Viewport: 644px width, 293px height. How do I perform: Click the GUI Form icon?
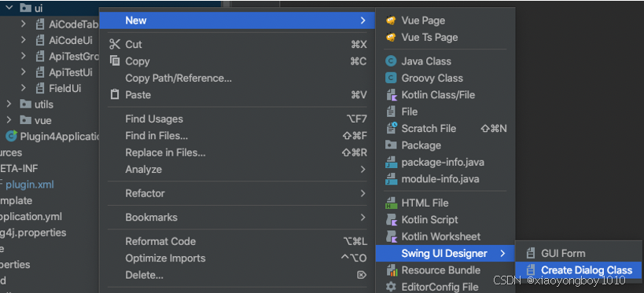531,253
